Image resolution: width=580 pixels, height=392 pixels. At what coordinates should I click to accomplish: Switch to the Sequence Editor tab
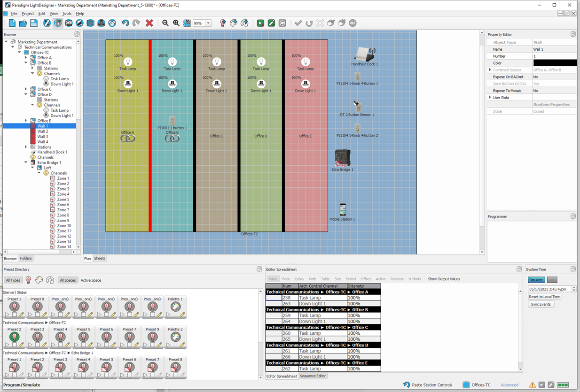click(x=313, y=376)
